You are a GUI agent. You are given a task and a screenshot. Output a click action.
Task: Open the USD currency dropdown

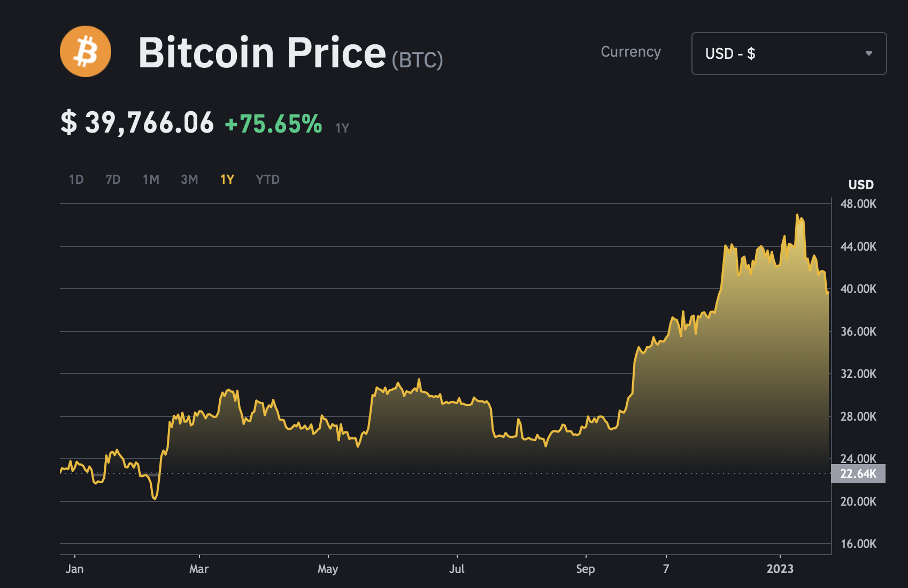[x=788, y=53]
